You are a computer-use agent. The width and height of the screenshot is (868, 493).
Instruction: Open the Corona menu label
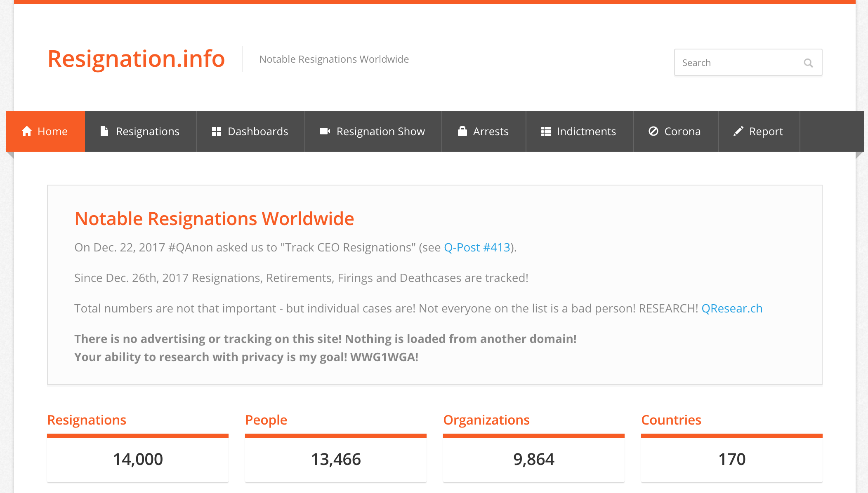point(682,131)
